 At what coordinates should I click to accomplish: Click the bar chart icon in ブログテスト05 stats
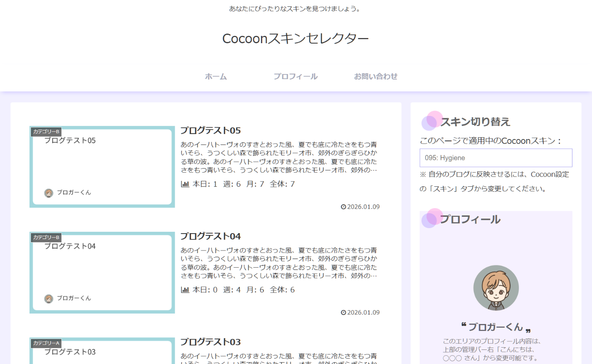tap(185, 184)
